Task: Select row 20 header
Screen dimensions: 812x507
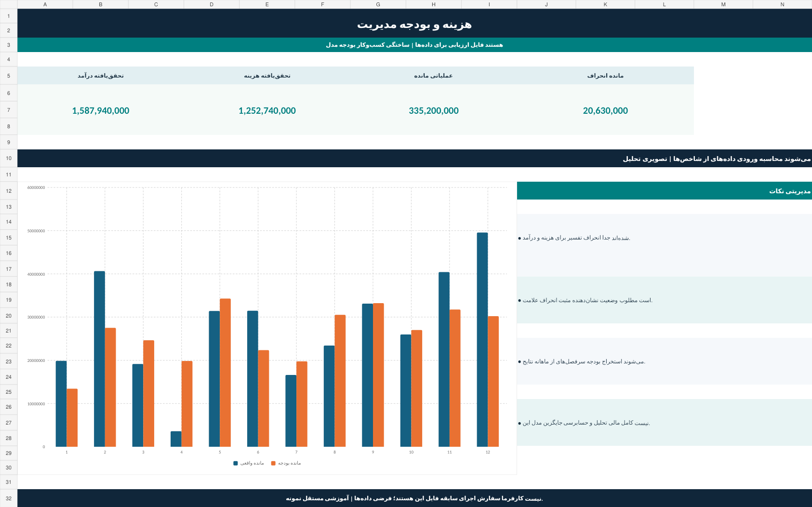Action: (x=9, y=316)
